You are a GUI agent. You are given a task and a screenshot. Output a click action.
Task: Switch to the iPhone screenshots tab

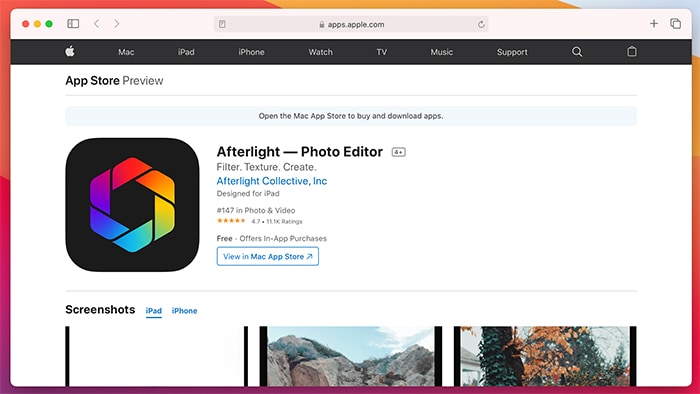[x=184, y=311]
